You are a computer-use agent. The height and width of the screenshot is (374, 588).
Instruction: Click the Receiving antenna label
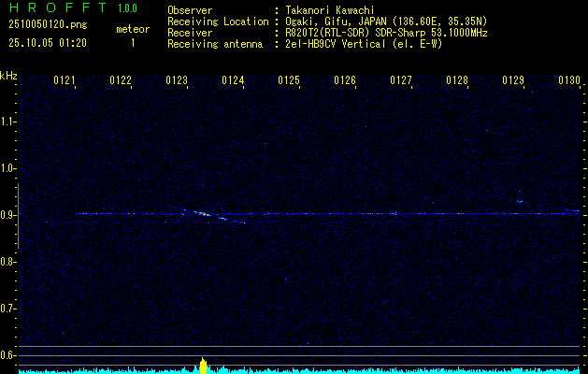215,44
